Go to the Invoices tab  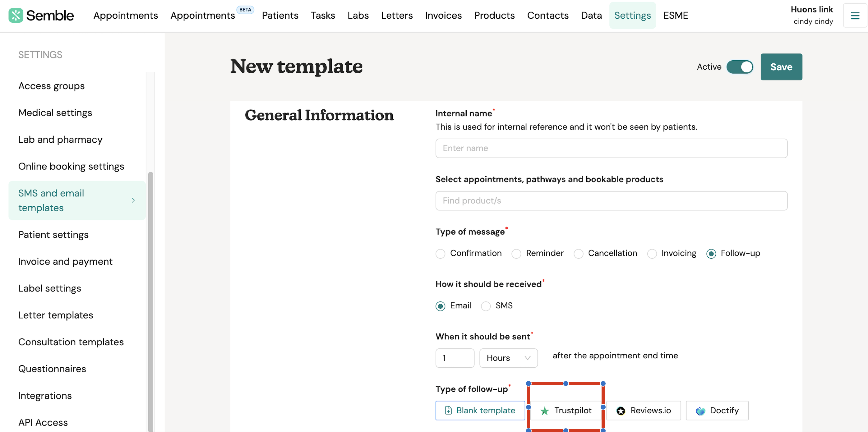443,16
